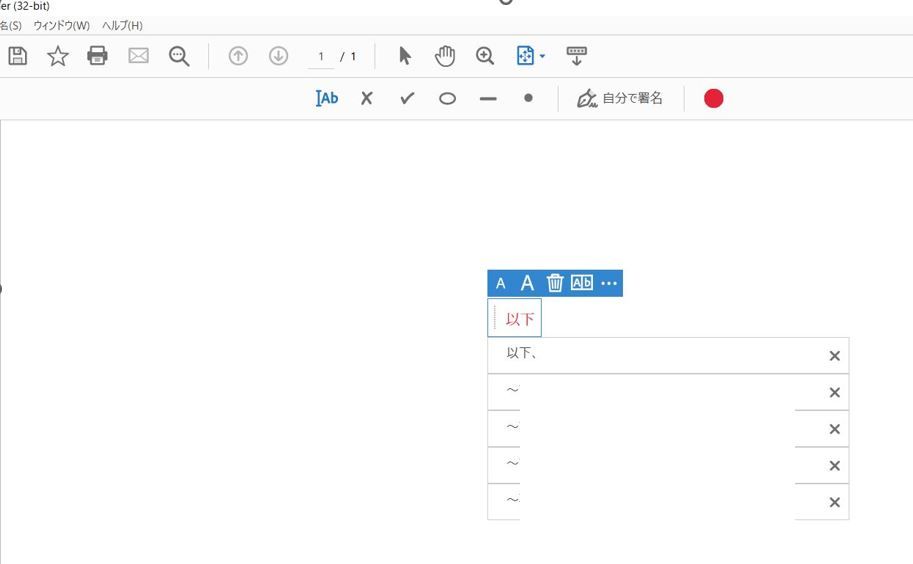Click the page number input field

[x=321, y=56]
